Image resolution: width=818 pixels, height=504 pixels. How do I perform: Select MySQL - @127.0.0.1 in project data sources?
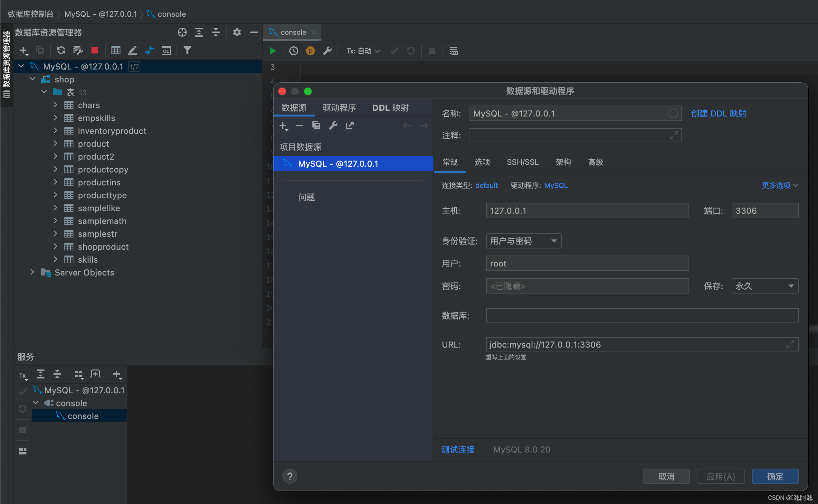[x=354, y=164]
